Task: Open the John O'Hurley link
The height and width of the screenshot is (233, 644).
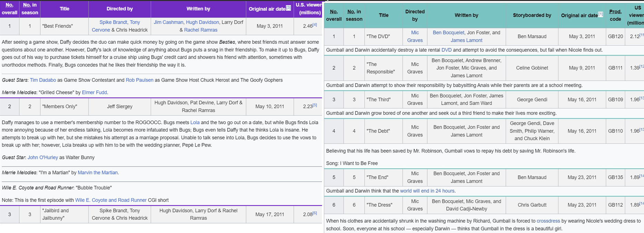Action: 43,158
